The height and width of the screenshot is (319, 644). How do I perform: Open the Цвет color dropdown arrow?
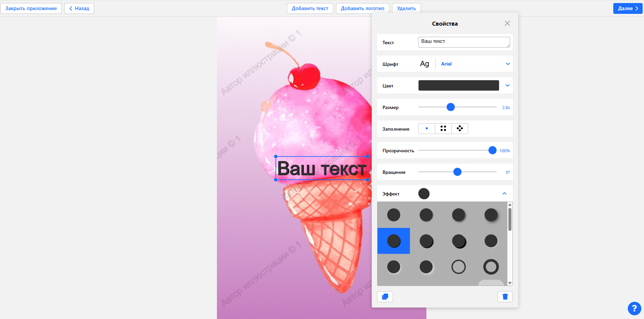[x=507, y=85]
